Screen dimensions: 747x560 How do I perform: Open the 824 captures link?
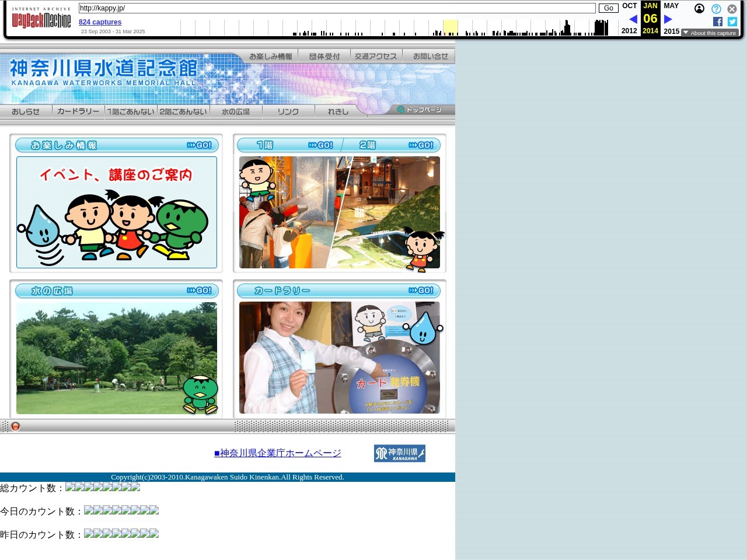tap(100, 22)
